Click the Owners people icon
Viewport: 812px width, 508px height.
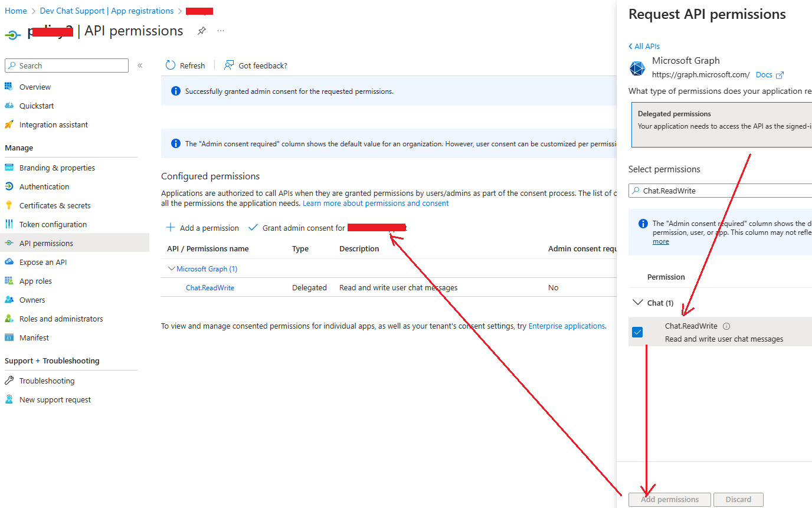click(x=9, y=300)
